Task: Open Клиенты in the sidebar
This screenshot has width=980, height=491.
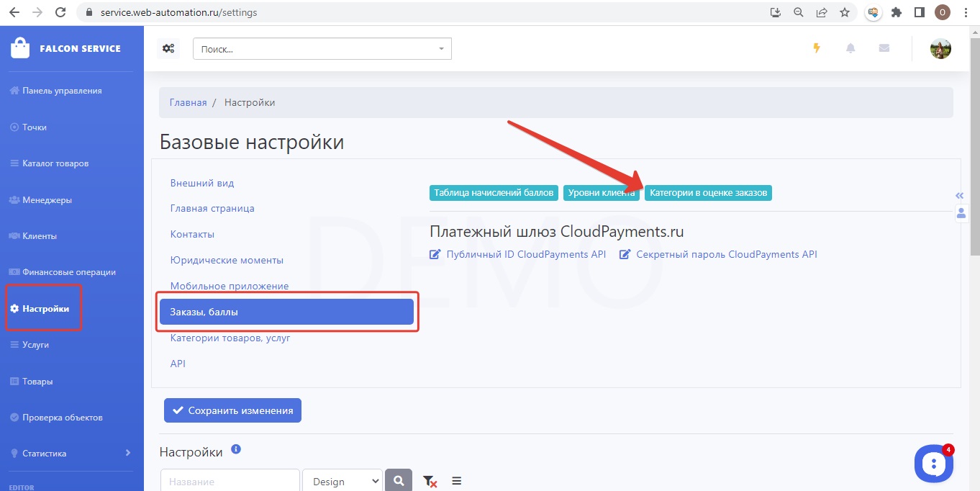Action: (40, 235)
